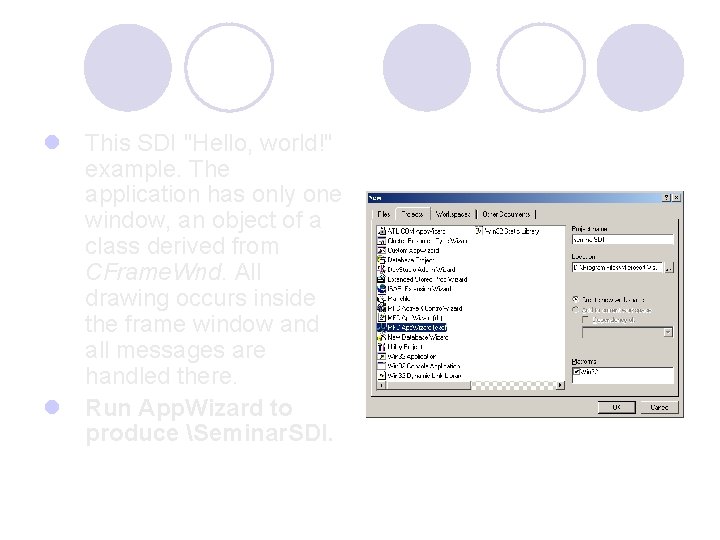Screen dimensions: 720x540
Task: Select ATL COM AppWizard icon in project list
Action: 381,231
